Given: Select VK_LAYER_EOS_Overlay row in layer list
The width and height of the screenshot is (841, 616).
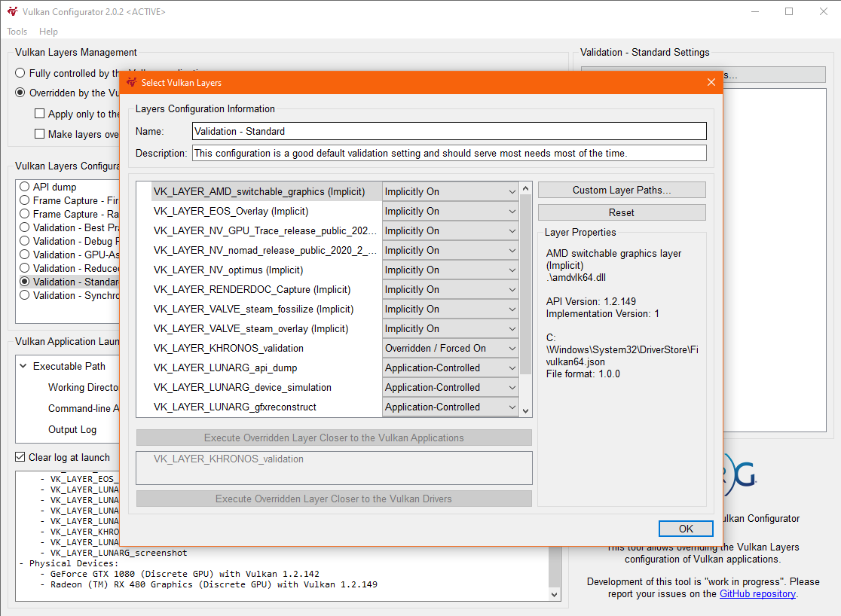Looking at the screenshot, I should [x=231, y=211].
